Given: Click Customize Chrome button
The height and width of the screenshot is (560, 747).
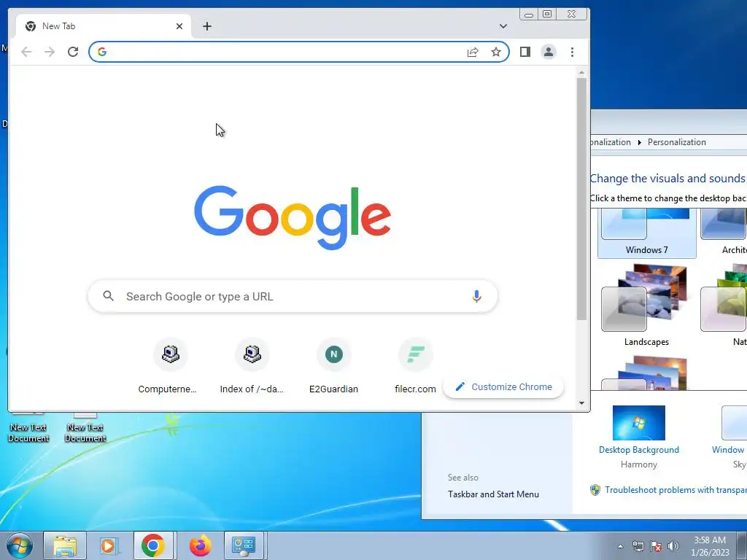Looking at the screenshot, I should point(503,386).
